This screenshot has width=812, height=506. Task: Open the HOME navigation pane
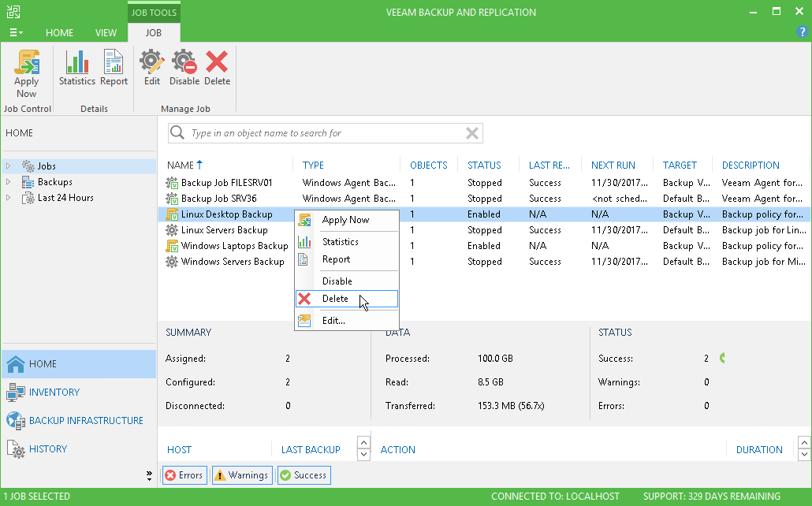tap(79, 363)
